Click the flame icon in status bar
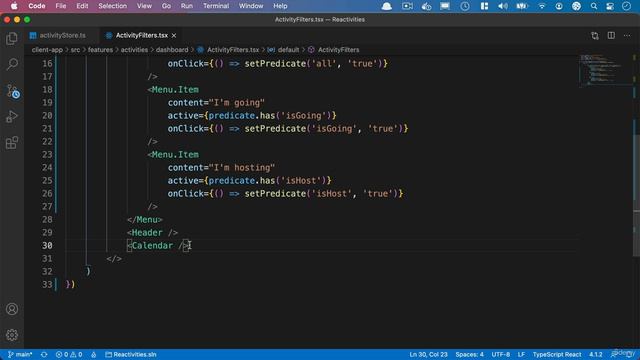 pos(94,354)
